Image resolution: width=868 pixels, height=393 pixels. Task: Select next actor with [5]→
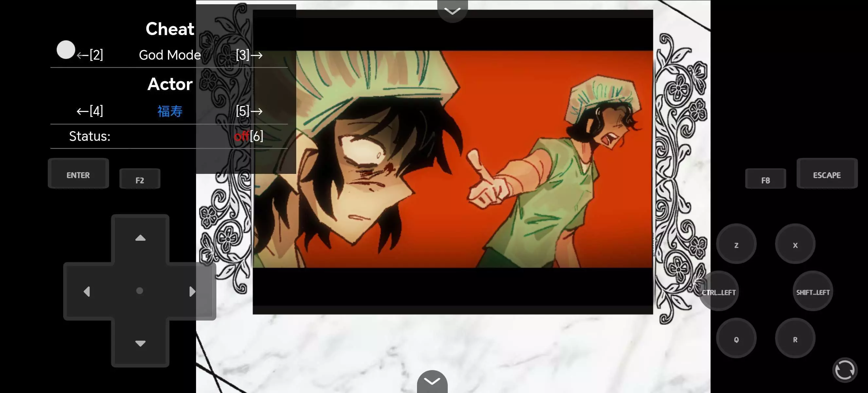[x=249, y=111]
